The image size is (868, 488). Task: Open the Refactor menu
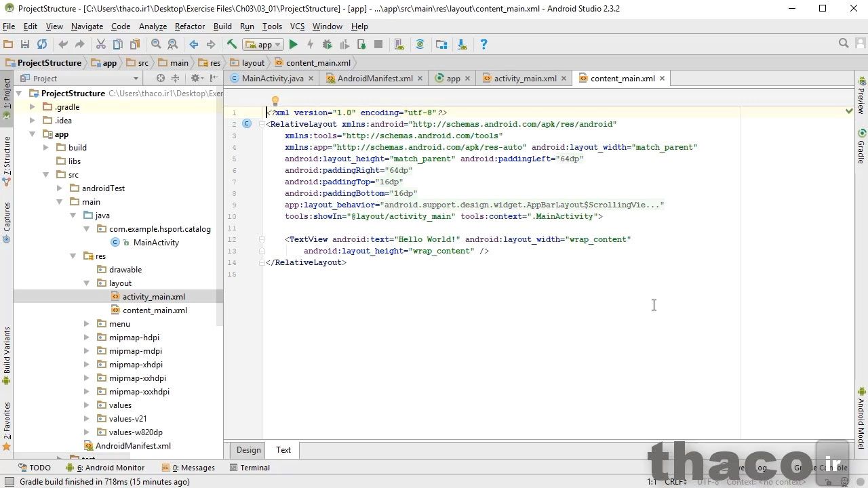tap(190, 26)
